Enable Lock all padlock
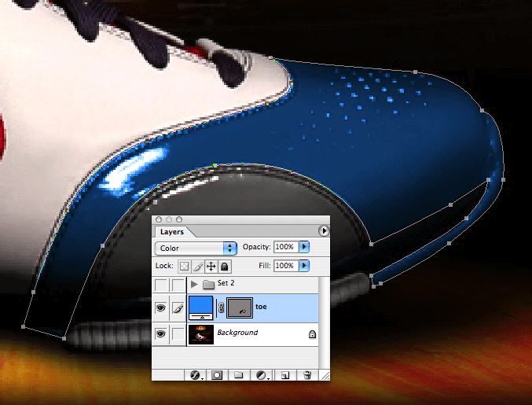Viewport: 532px width, 405px height. click(224, 267)
